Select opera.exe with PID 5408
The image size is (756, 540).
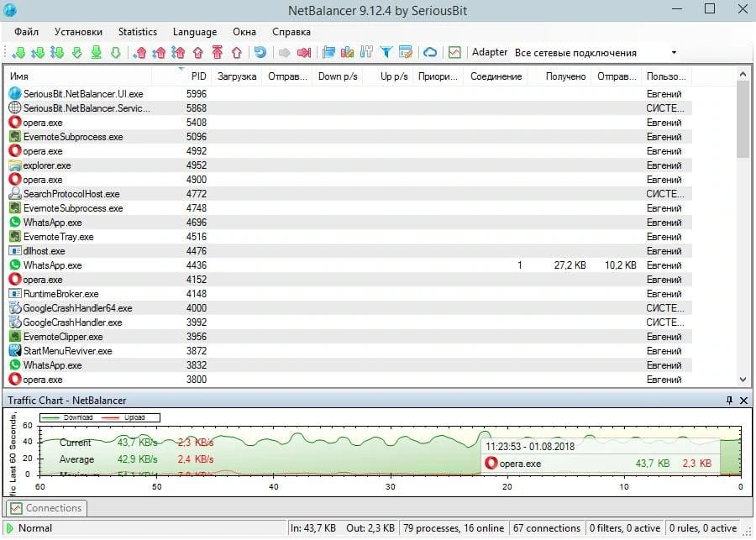[x=349, y=123]
